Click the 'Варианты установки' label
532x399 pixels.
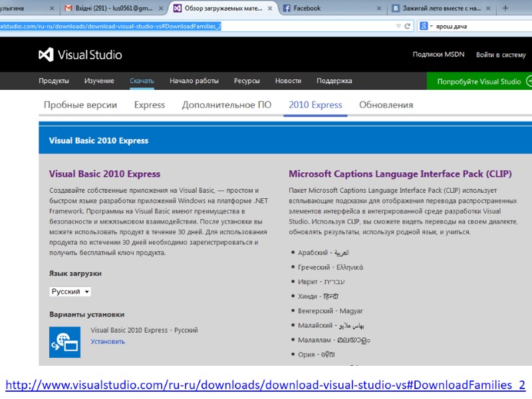(87, 315)
